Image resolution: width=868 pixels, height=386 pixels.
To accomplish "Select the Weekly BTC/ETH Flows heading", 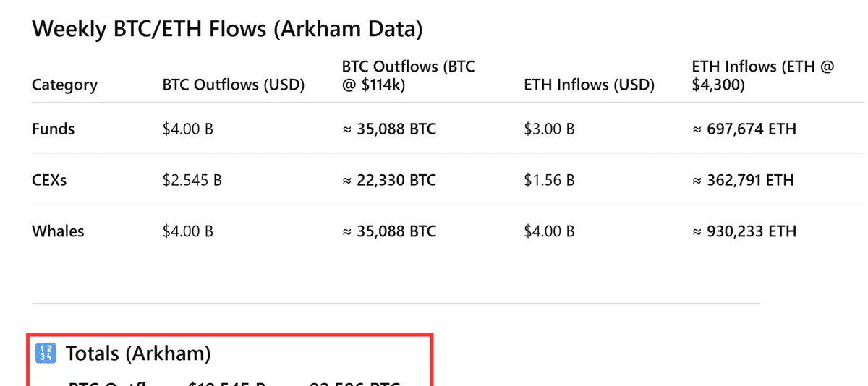I will pos(227,30).
